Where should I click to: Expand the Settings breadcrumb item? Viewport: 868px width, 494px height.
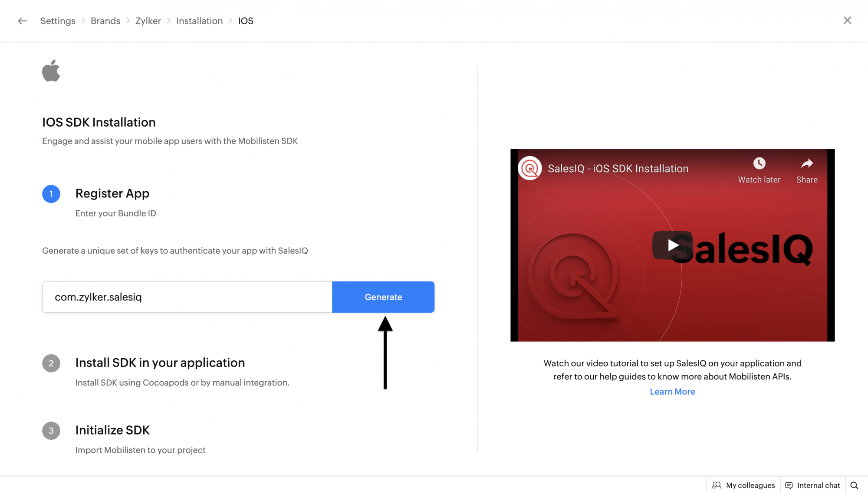[x=58, y=21]
